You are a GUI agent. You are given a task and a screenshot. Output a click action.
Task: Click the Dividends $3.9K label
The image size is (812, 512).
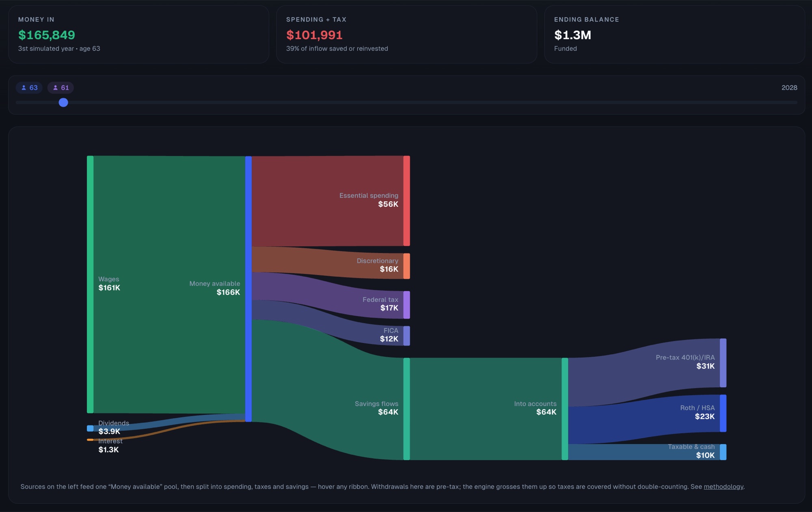[114, 427]
